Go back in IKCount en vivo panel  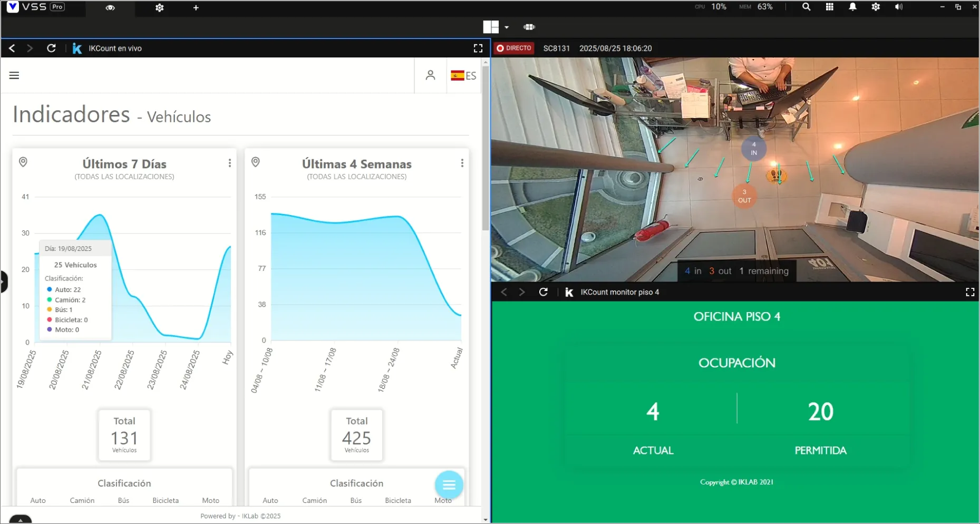click(12, 48)
